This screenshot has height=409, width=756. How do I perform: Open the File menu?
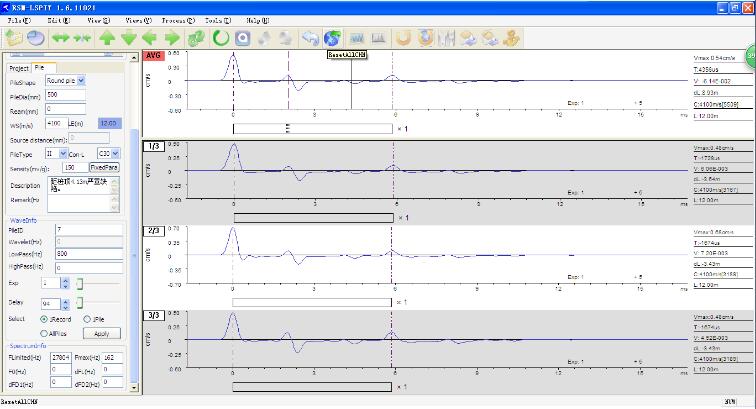point(19,20)
